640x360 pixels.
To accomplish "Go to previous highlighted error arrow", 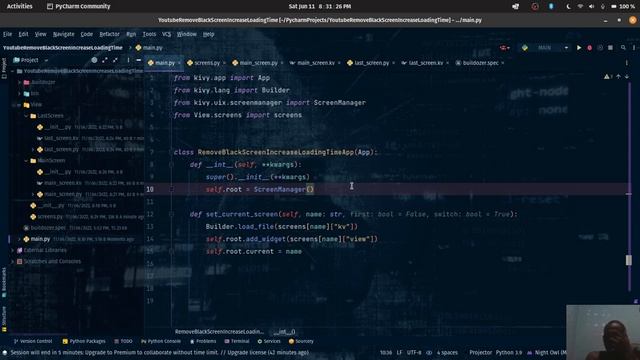I will click(x=619, y=77).
